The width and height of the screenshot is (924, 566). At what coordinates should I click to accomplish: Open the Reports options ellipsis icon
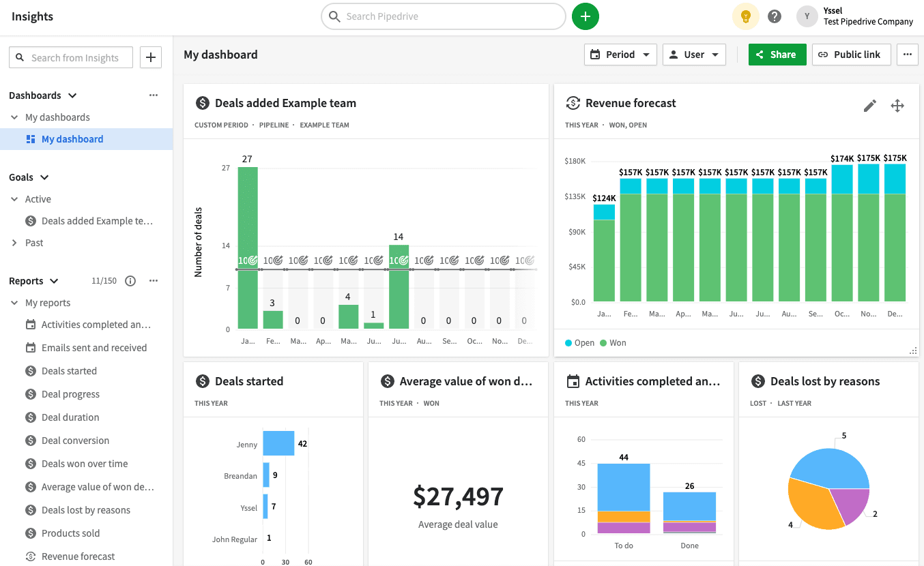153,280
